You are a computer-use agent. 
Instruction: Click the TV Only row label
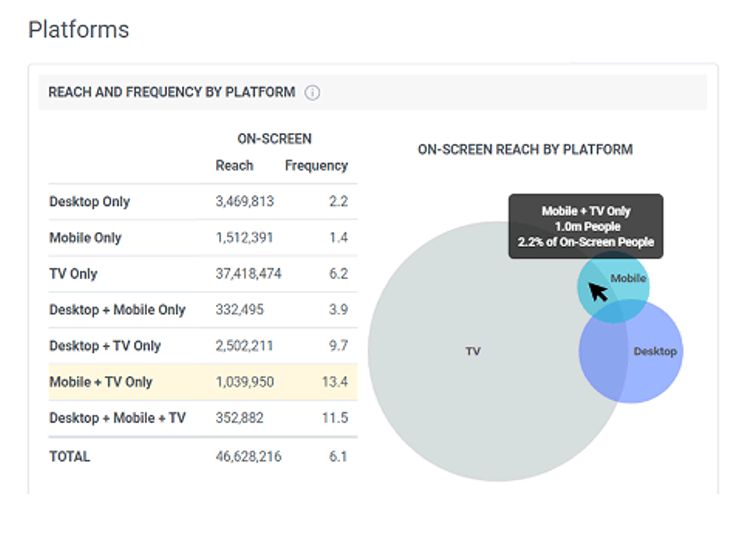(73, 274)
